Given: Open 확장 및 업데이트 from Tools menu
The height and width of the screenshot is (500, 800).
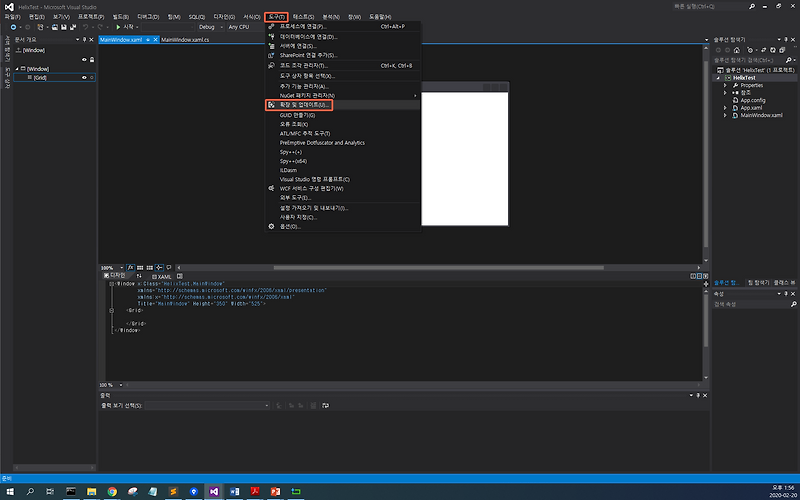Looking at the screenshot, I should click(x=305, y=105).
